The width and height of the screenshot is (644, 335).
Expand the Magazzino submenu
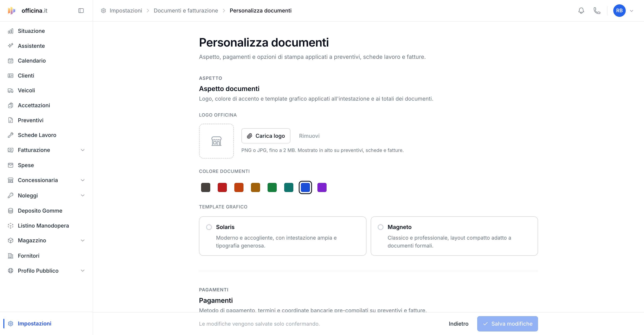[83, 240]
